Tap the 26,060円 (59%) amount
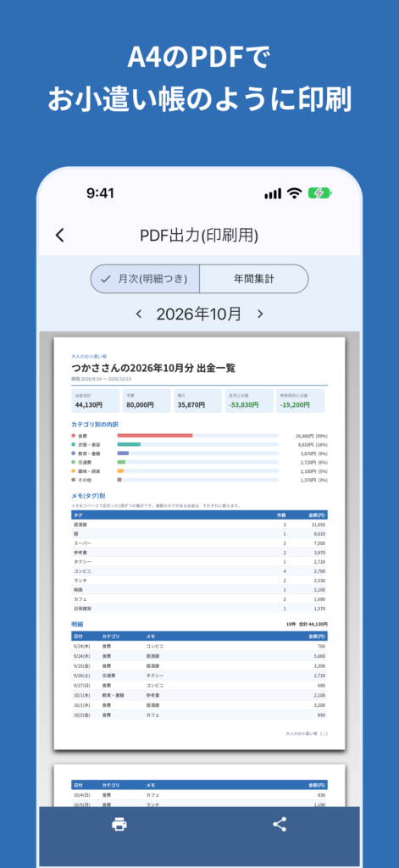Viewport: 399px width, 868px height. point(311,436)
